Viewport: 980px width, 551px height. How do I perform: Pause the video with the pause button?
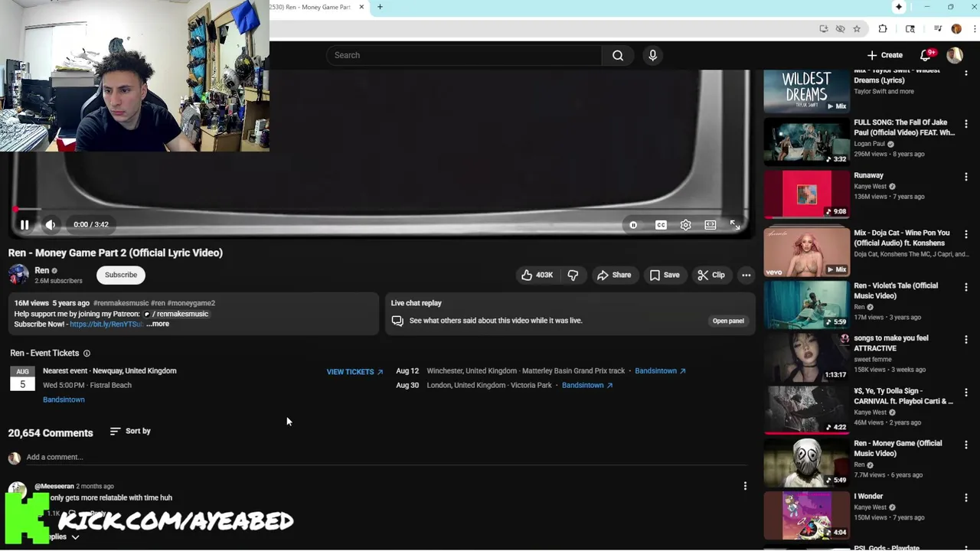point(24,225)
